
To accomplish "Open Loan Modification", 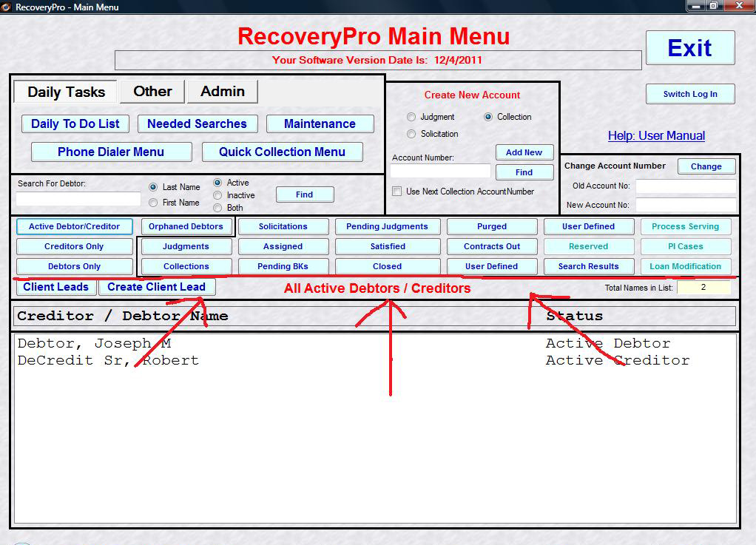I will click(x=686, y=266).
